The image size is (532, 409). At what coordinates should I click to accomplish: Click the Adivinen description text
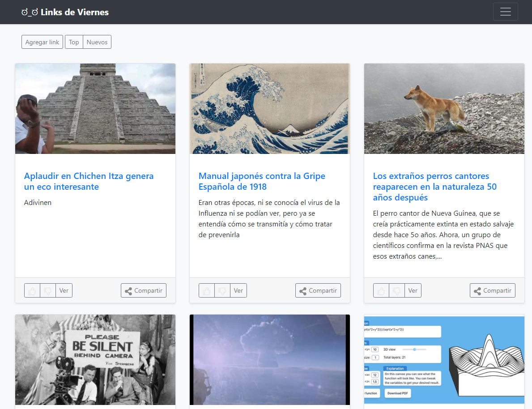click(x=38, y=203)
